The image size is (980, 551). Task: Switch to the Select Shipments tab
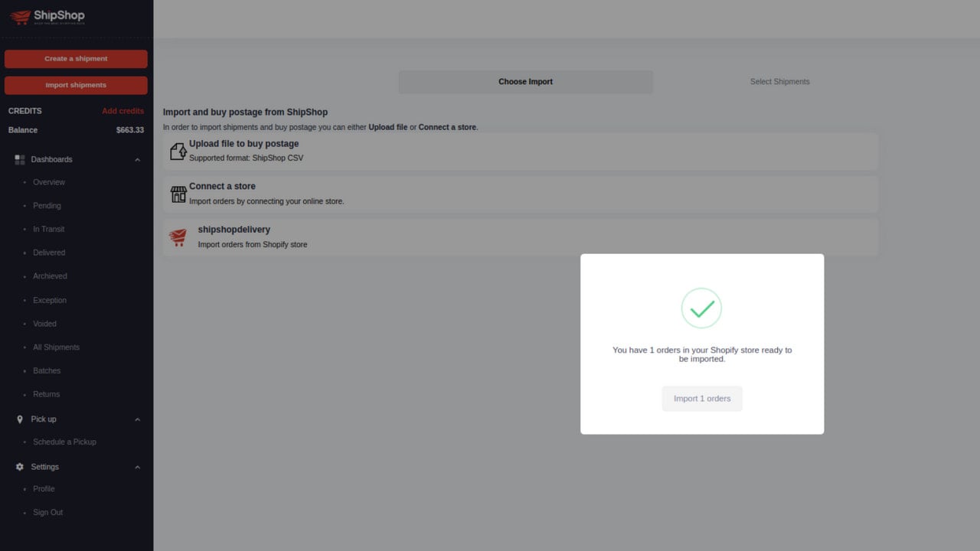tap(779, 82)
